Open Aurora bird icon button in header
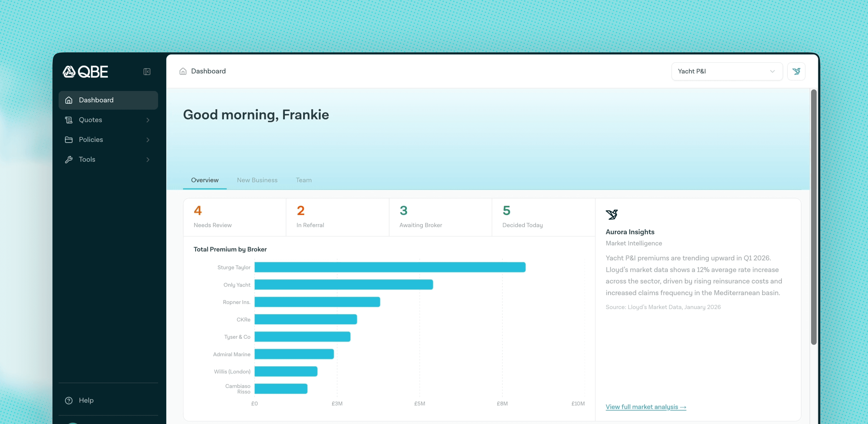Viewport: 868px width, 424px height. click(x=796, y=71)
